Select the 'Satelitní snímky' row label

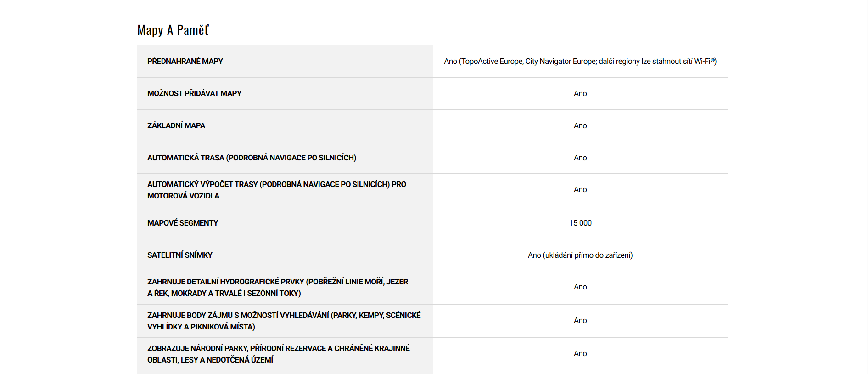point(180,255)
